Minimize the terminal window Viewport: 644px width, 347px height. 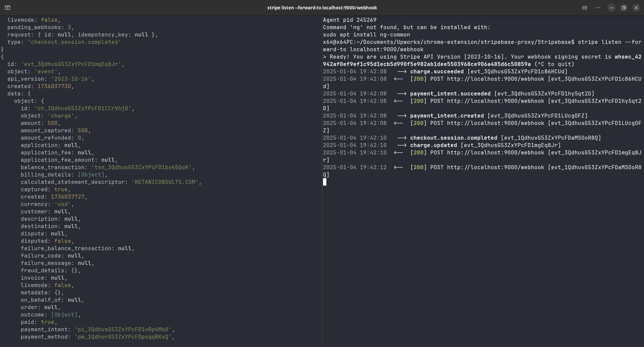611,7
